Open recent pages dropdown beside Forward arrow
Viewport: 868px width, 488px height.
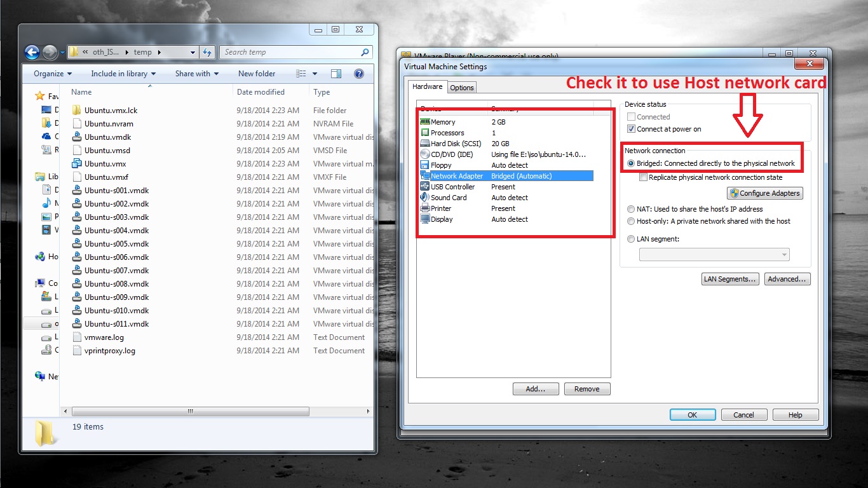pyautogui.click(x=62, y=53)
